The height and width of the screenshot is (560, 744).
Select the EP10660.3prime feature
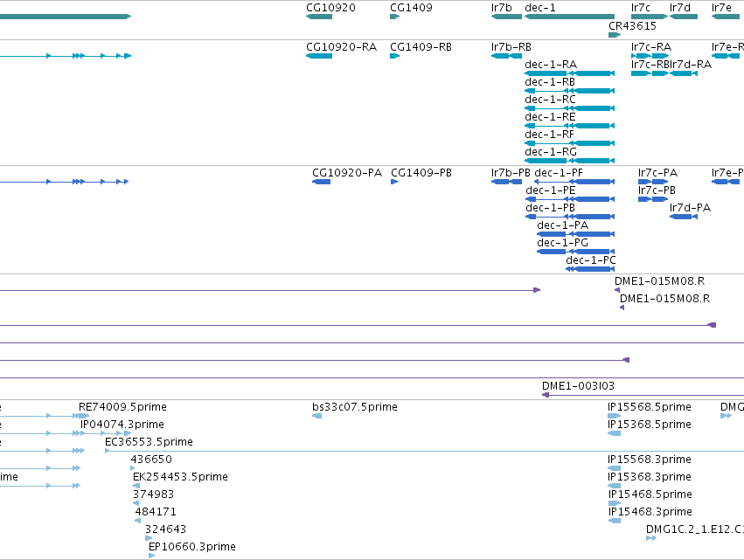[x=152, y=556]
